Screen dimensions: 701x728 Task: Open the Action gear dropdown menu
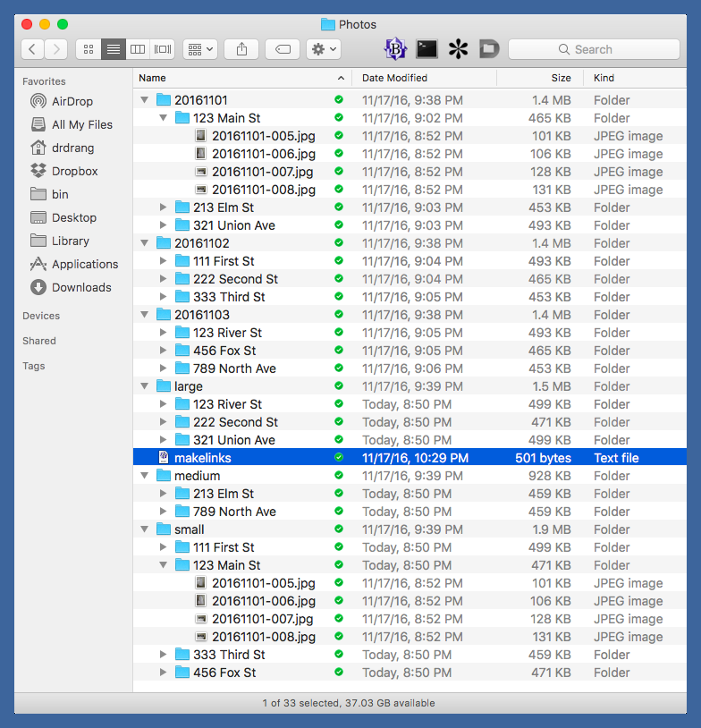(x=323, y=49)
